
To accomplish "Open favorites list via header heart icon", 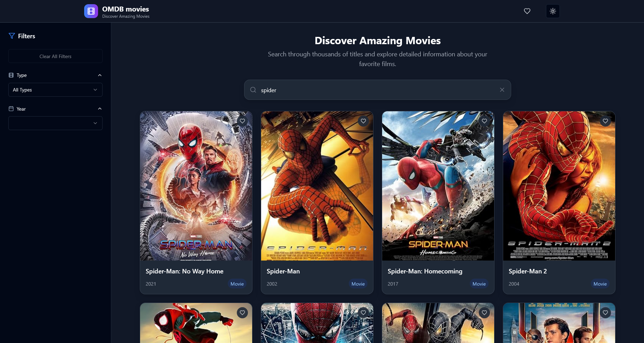I will [527, 11].
